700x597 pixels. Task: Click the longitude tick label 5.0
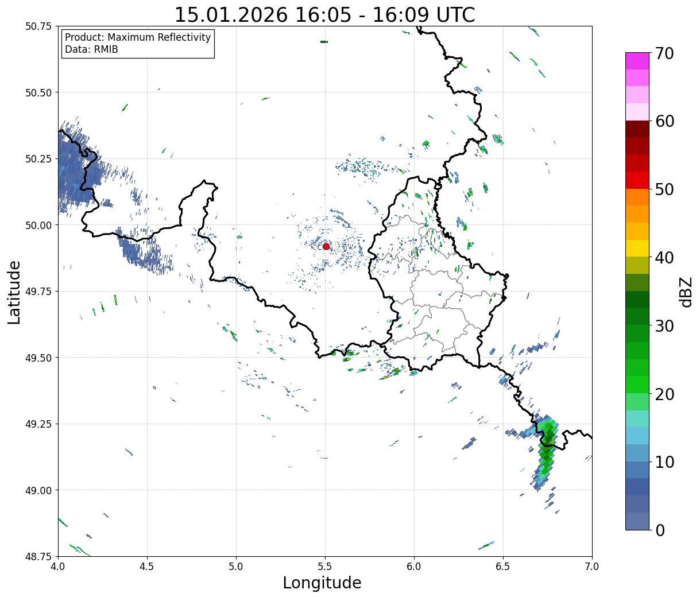click(236, 567)
